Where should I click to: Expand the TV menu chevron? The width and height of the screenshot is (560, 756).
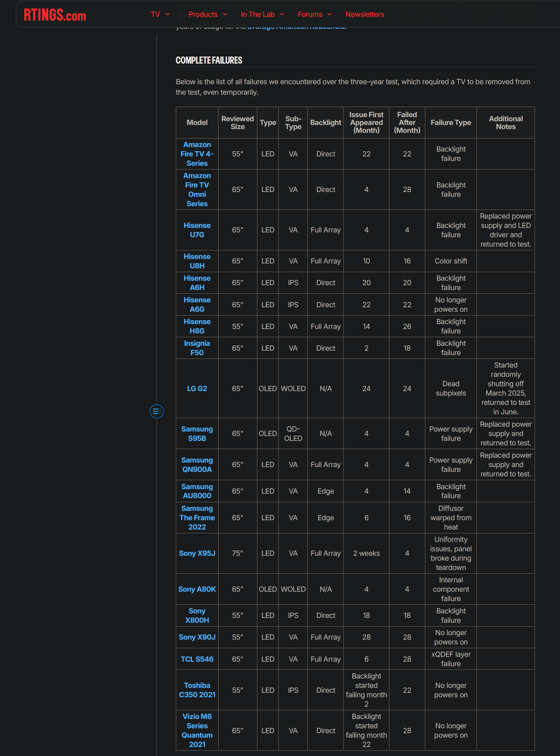click(x=168, y=14)
